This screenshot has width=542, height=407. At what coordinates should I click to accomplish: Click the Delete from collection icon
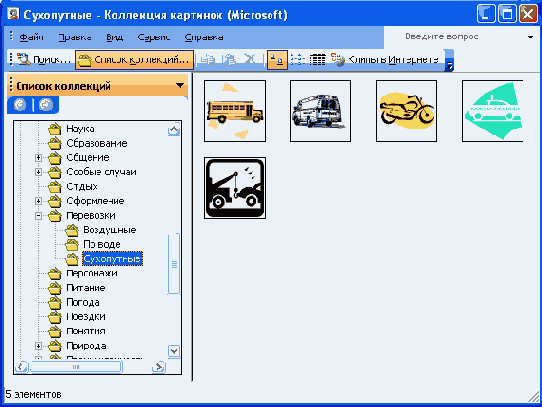pyautogui.click(x=250, y=59)
